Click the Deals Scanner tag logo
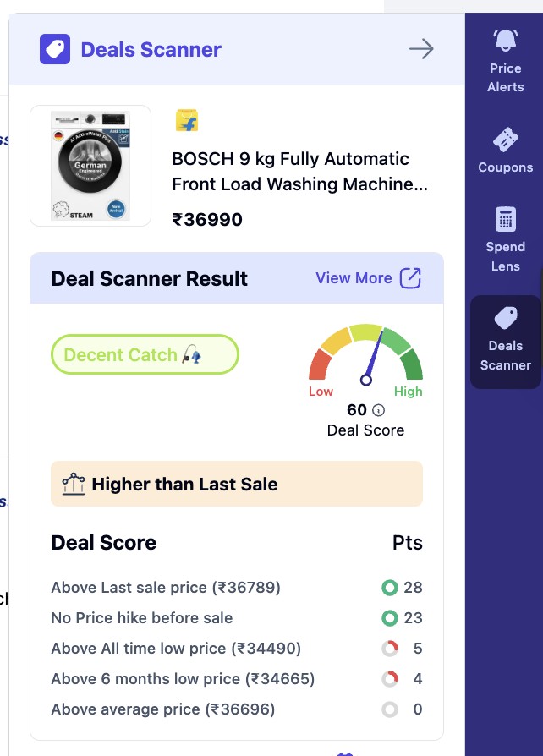 coord(55,49)
